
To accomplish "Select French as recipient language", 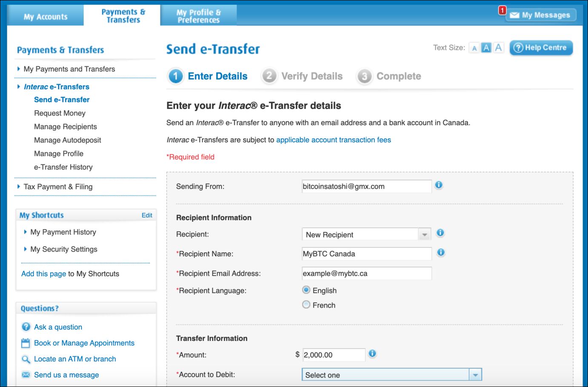I will tap(306, 305).
